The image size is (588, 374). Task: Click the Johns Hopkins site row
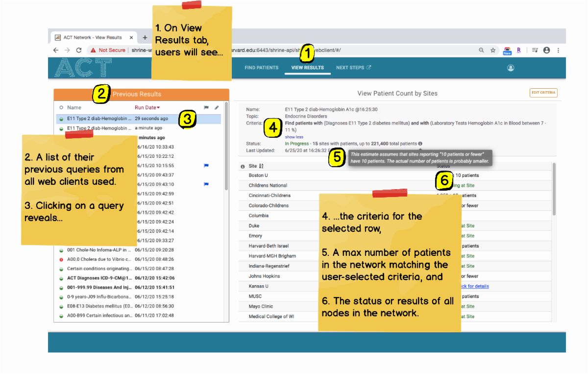396,276
